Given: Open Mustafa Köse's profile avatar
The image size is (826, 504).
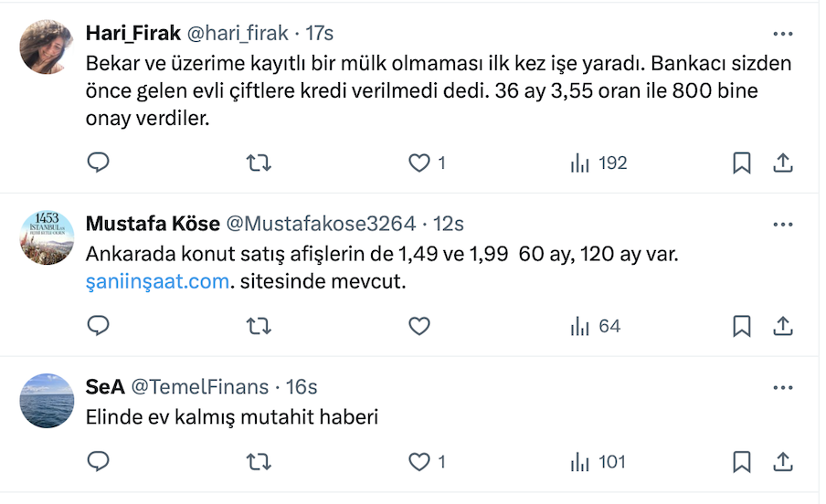Looking at the screenshot, I should tap(47, 237).
